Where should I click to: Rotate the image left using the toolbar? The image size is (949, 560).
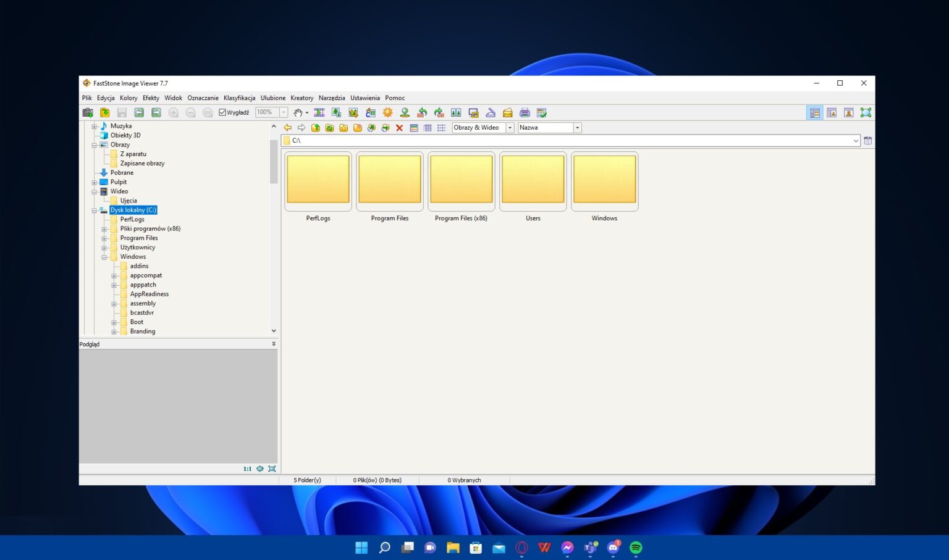422,112
